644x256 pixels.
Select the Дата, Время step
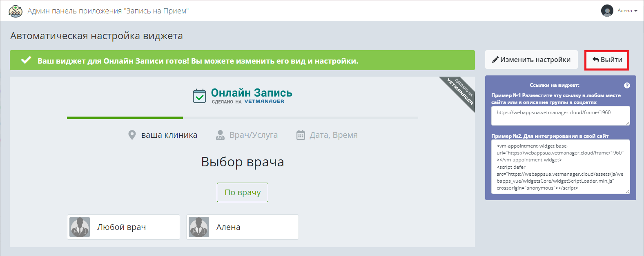pos(333,135)
